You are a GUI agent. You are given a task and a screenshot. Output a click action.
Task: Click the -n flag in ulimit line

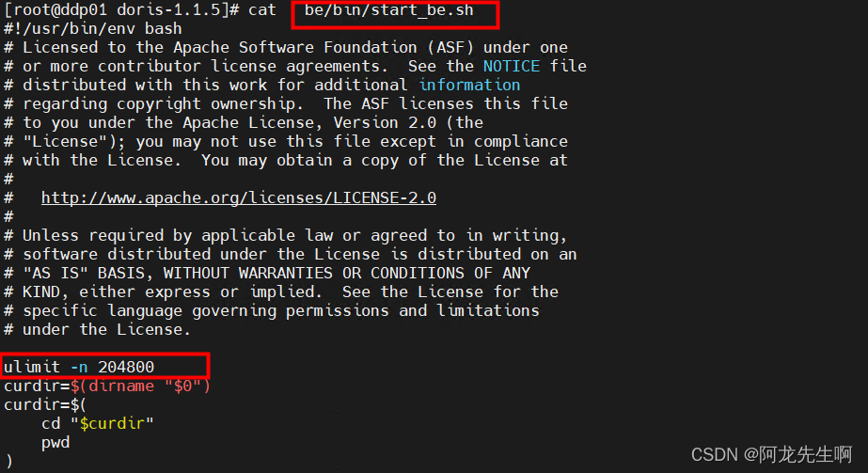(79, 367)
